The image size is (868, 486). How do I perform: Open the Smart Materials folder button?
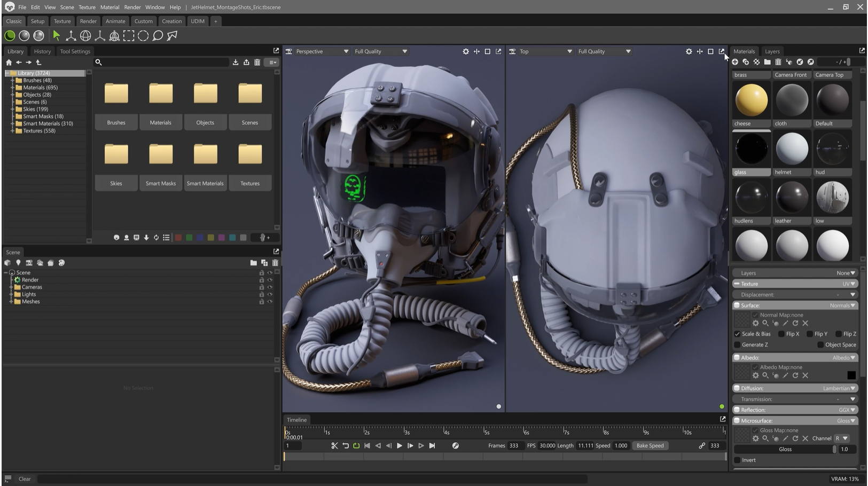[205, 183]
